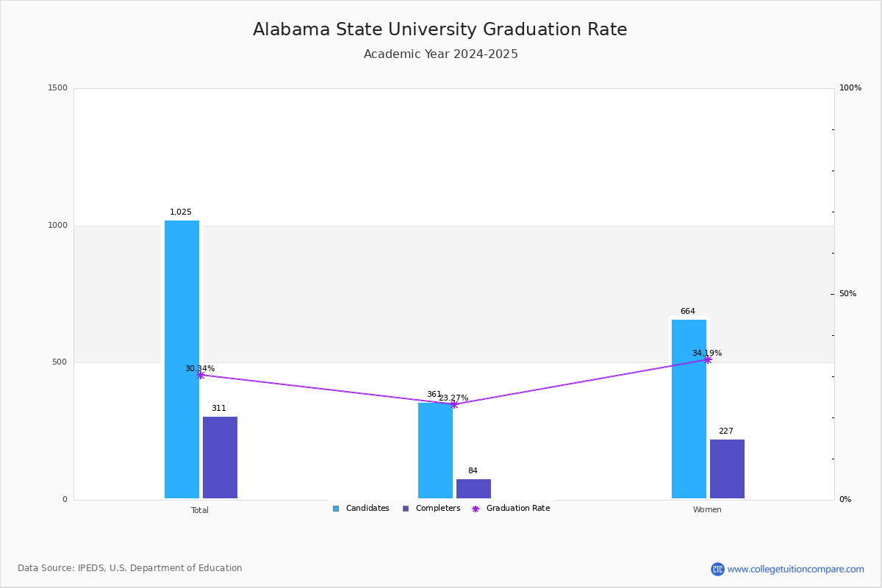The width and height of the screenshot is (882, 588).
Task: Click the blue Candidates legend square
Action: click(x=336, y=509)
